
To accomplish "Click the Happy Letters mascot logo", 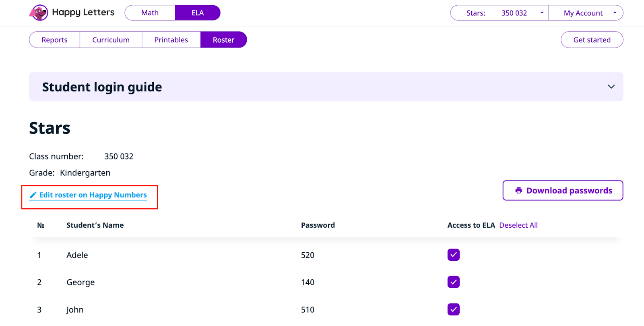I will coord(39,13).
